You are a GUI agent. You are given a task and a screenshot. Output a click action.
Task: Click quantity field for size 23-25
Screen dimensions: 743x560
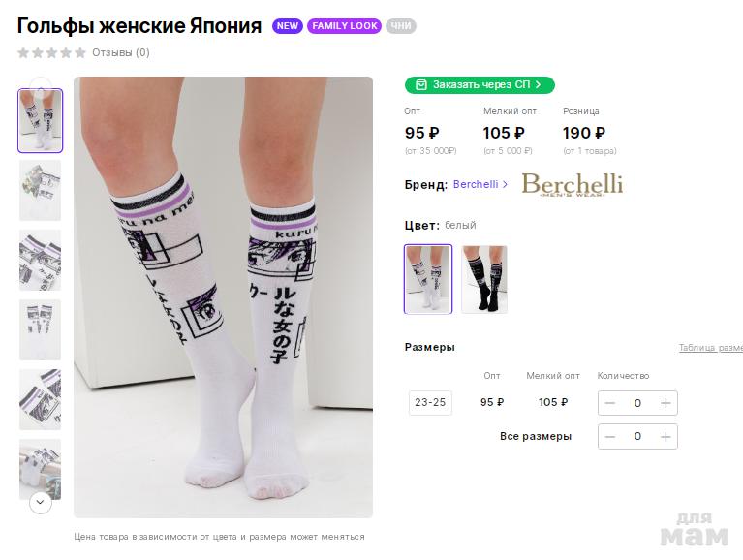coord(637,403)
